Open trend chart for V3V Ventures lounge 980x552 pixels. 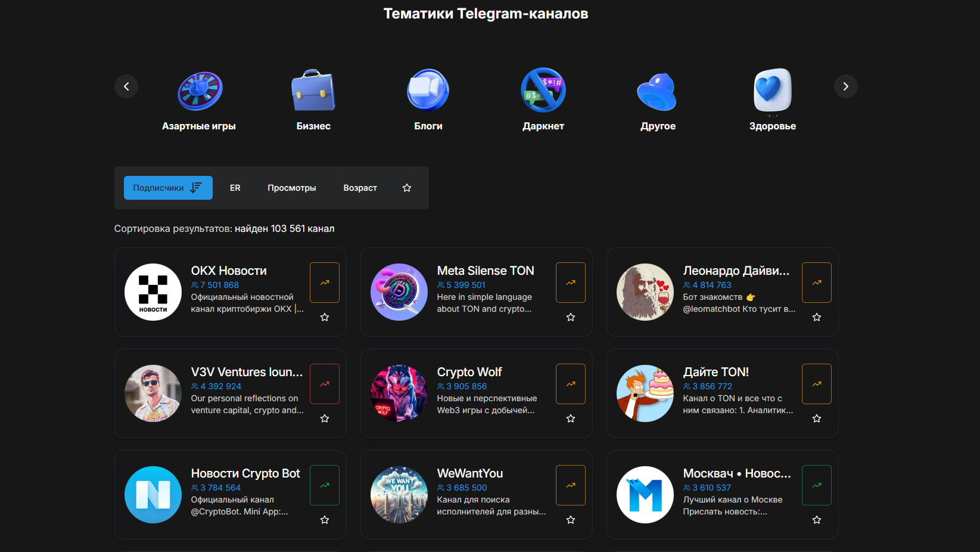click(325, 384)
